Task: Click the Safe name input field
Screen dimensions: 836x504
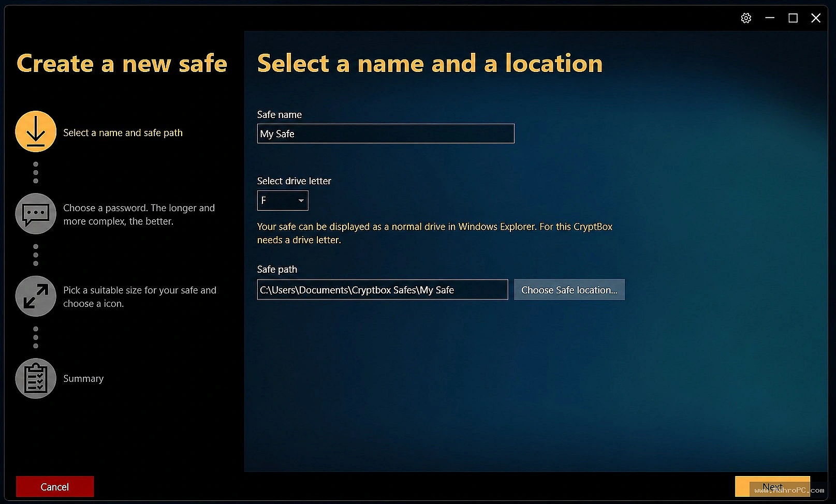Action: pyautogui.click(x=386, y=134)
